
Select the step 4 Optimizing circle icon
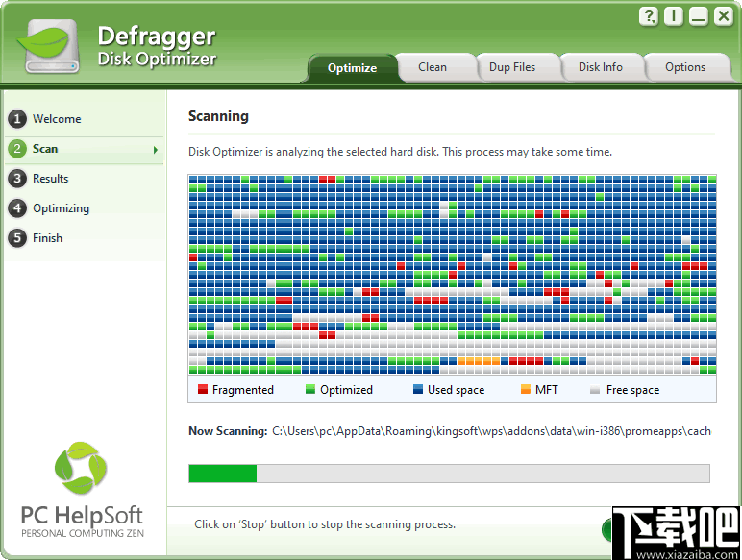(17, 208)
